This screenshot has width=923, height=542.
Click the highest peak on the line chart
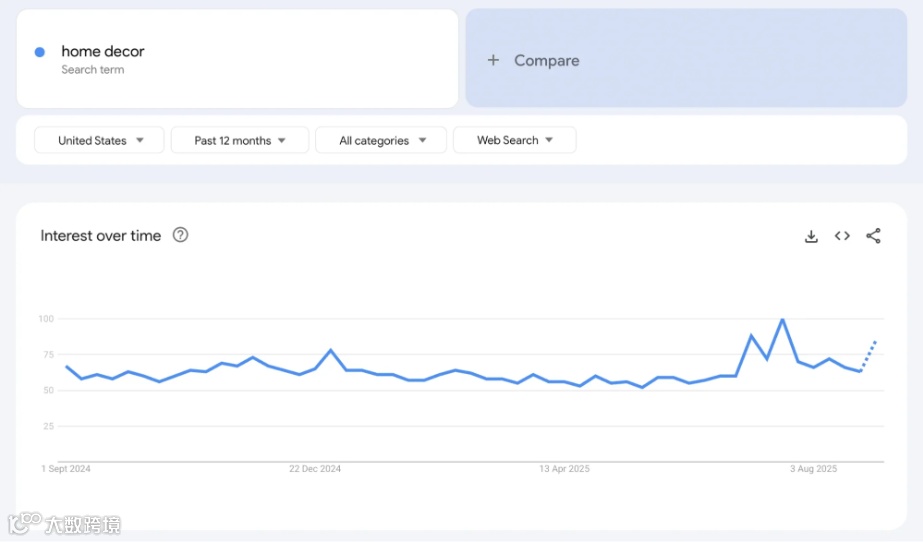[x=782, y=320]
